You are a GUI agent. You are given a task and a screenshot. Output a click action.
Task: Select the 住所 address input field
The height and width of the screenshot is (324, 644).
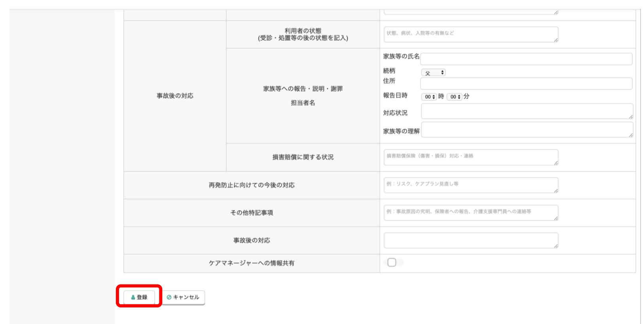(x=526, y=83)
